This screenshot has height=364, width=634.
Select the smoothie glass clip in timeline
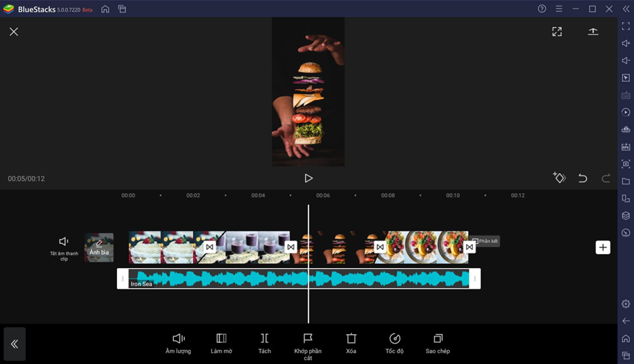[251, 247]
